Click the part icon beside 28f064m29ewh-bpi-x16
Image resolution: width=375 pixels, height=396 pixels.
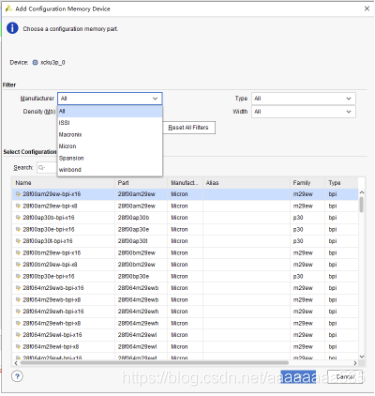pyautogui.click(x=19, y=311)
